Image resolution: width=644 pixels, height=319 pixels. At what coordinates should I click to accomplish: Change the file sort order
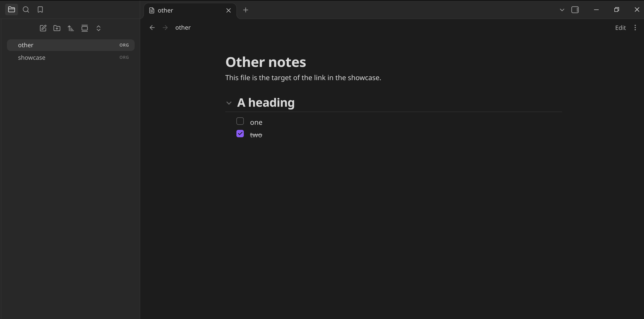tap(71, 28)
